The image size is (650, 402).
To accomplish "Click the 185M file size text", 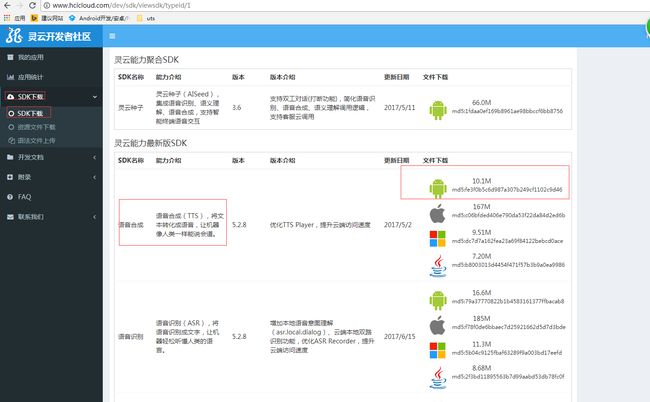I will [x=481, y=319].
